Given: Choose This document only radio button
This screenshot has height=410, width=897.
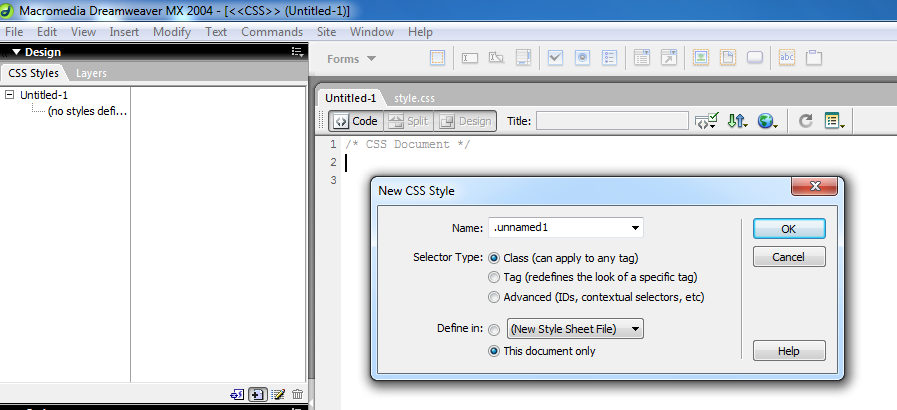Looking at the screenshot, I should (494, 351).
